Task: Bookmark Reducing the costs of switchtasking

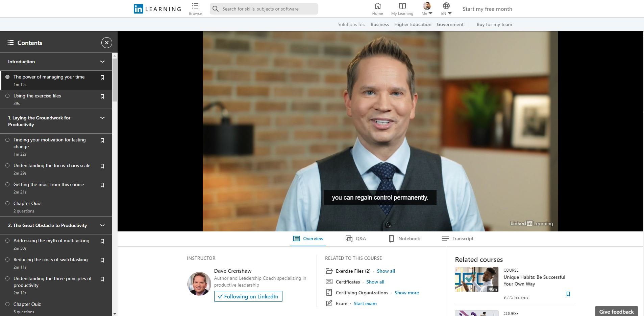Action: click(x=102, y=260)
